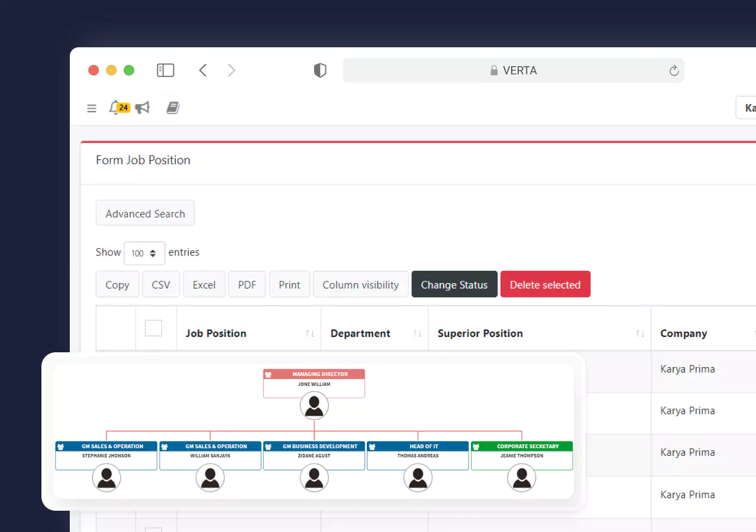Select the Managing Director org chart node
The height and width of the screenshot is (532, 756).
pos(314,383)
